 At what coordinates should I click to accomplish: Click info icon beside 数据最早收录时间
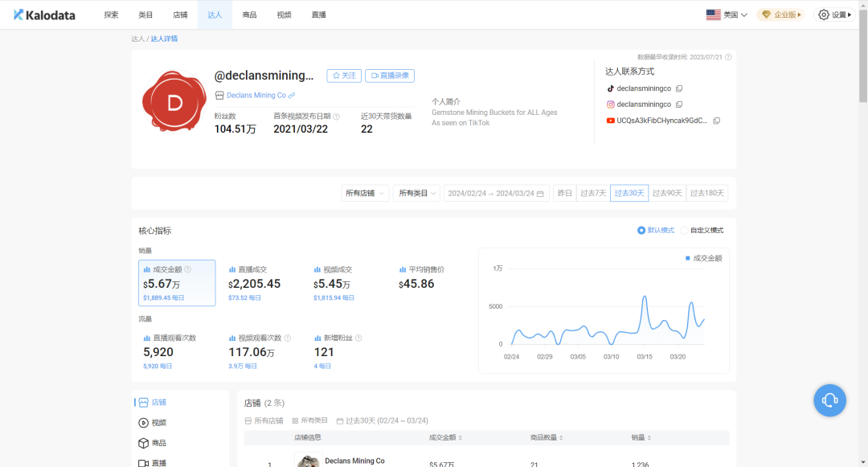click(728, 57)
